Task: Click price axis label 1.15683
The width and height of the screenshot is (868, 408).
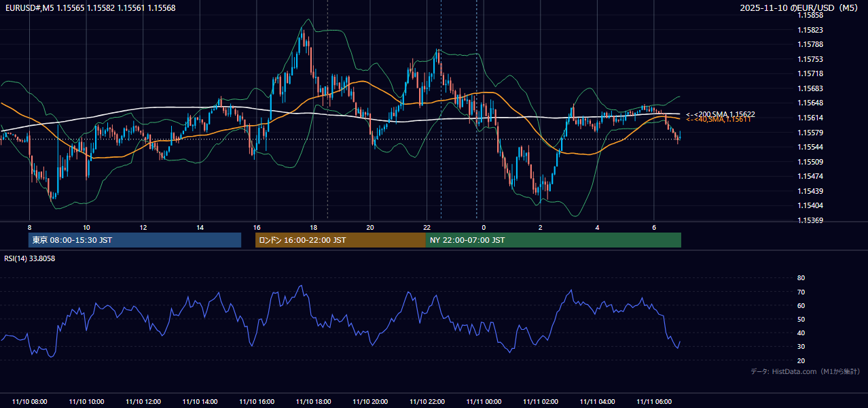Action: pyautogui.click(x=811, y=88)
